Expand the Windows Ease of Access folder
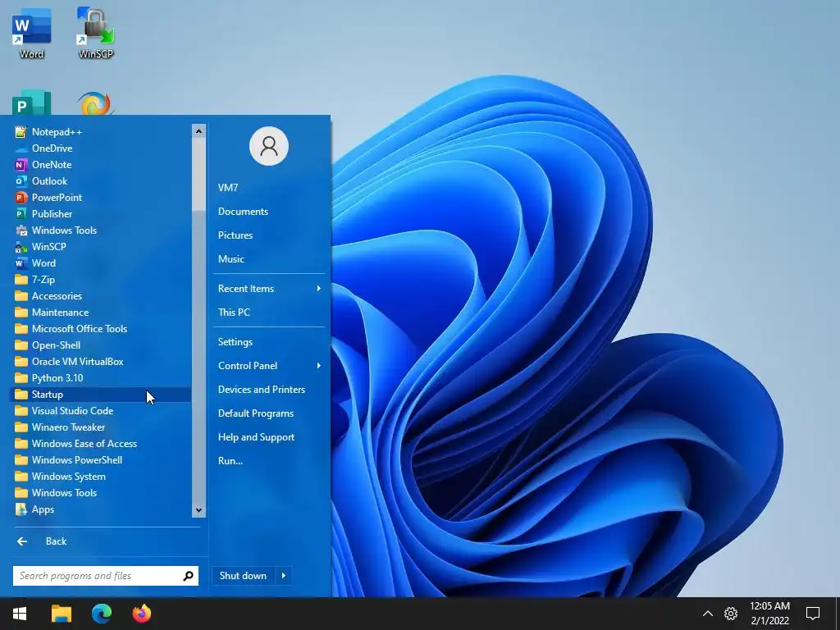Image resolution: width=840 pixels, height=630 pixels. 101,444
